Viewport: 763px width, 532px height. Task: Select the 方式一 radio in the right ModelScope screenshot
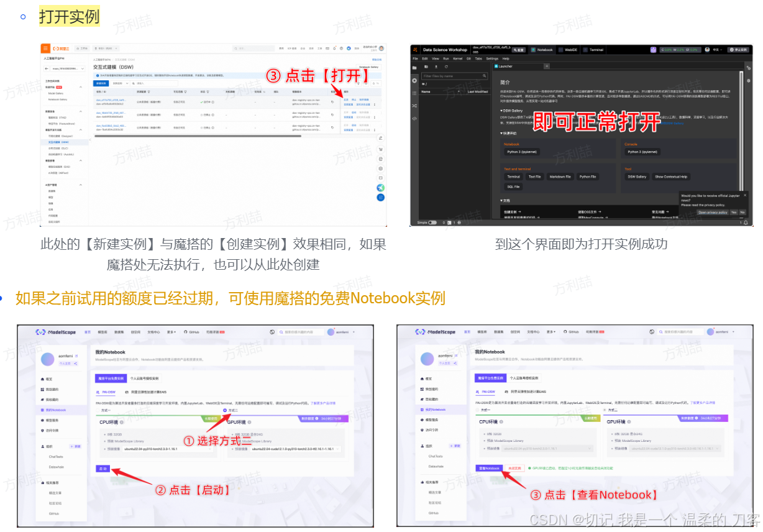click(477, 410)
